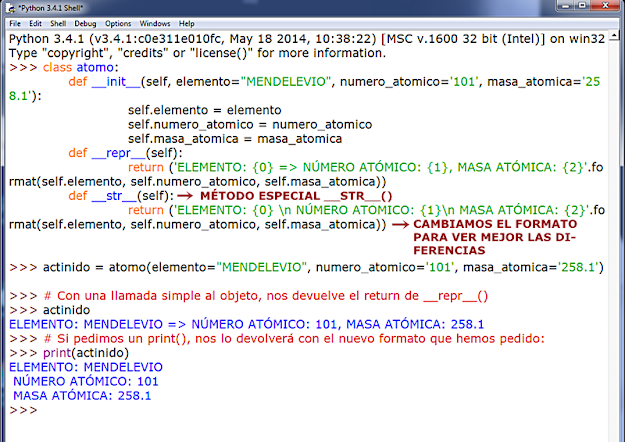Maximize the Python Shell window

(583, 5)
